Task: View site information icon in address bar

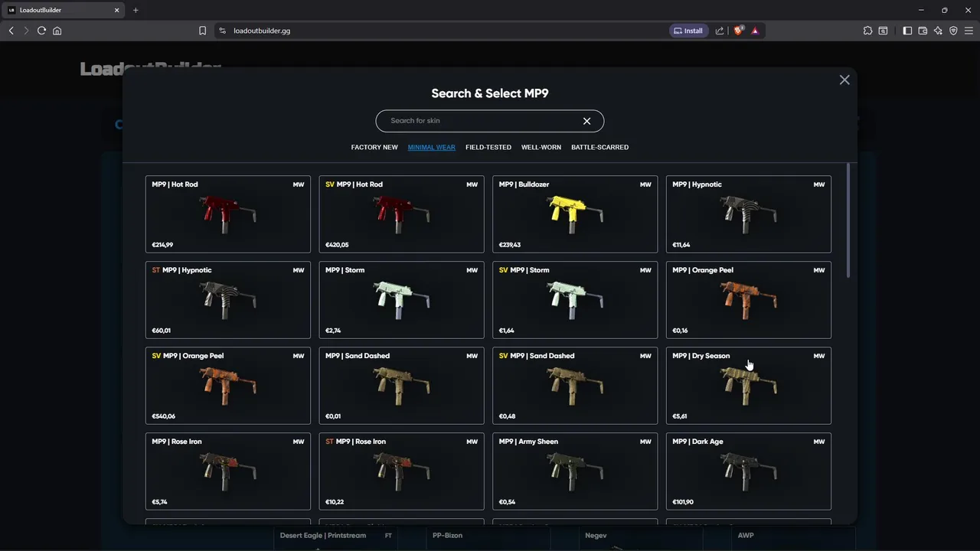Action: (222, 31)
